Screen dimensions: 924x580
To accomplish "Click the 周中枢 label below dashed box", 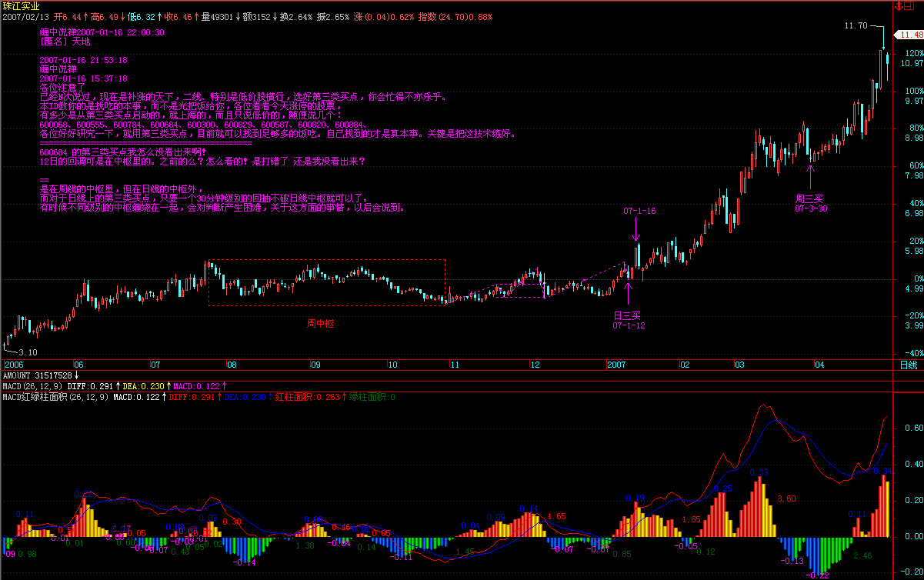I will 321,324.
